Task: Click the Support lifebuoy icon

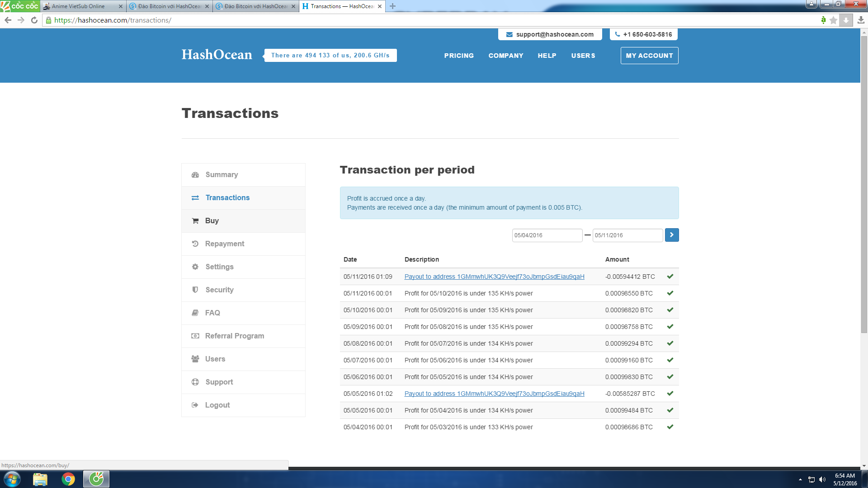Action: point(195,382)
